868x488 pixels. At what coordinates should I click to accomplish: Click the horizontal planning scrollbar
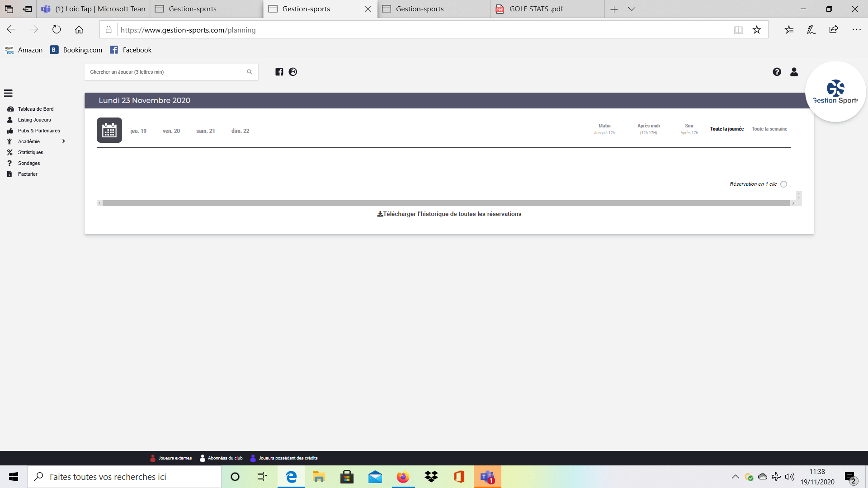click(446, 203)
